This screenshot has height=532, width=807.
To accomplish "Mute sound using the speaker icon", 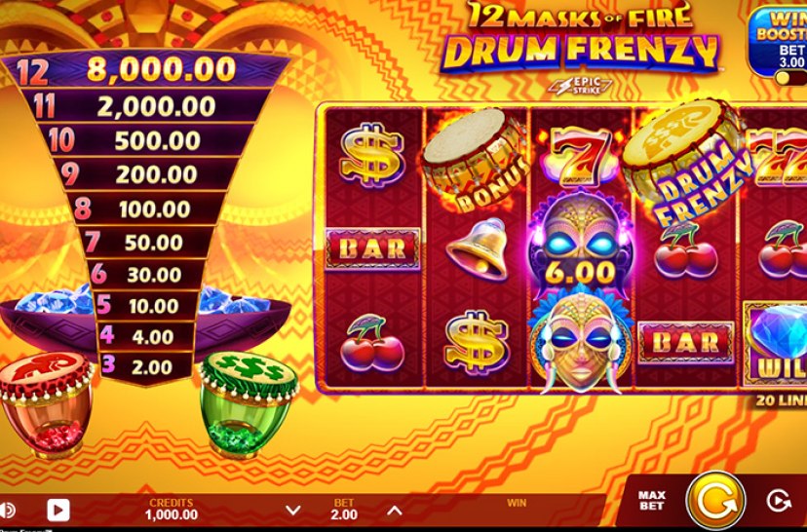I will 7,511.
